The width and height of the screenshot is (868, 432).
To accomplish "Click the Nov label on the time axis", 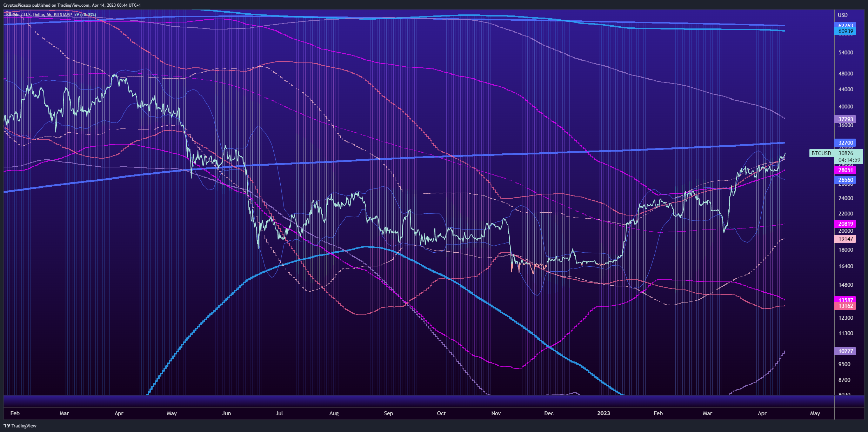I will click(496, 413).
